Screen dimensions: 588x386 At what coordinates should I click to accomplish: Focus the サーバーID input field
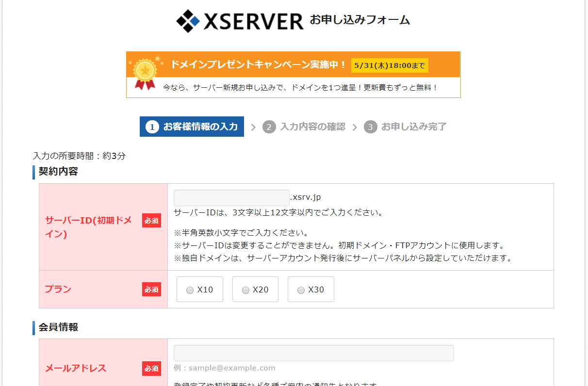231,198
